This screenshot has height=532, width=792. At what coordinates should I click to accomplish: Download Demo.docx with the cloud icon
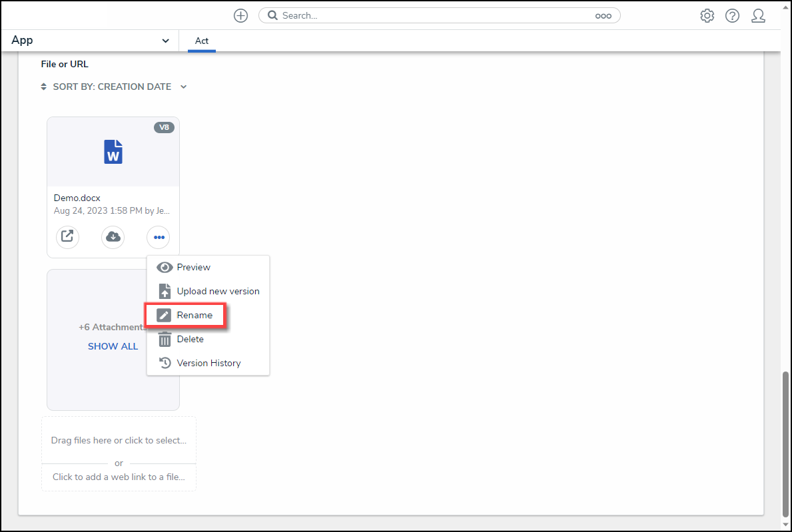pyautogui.click(x=113, y=237)
